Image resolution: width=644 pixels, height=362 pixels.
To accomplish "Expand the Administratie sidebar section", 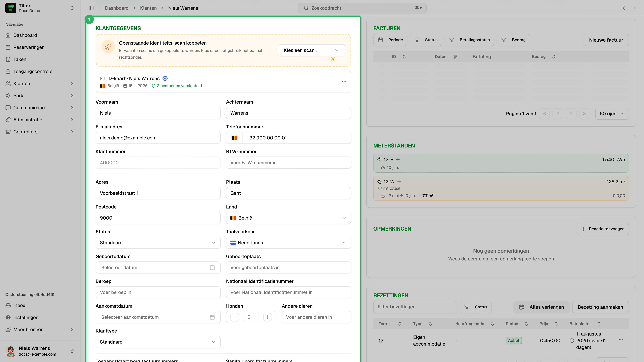I will 40,120.
